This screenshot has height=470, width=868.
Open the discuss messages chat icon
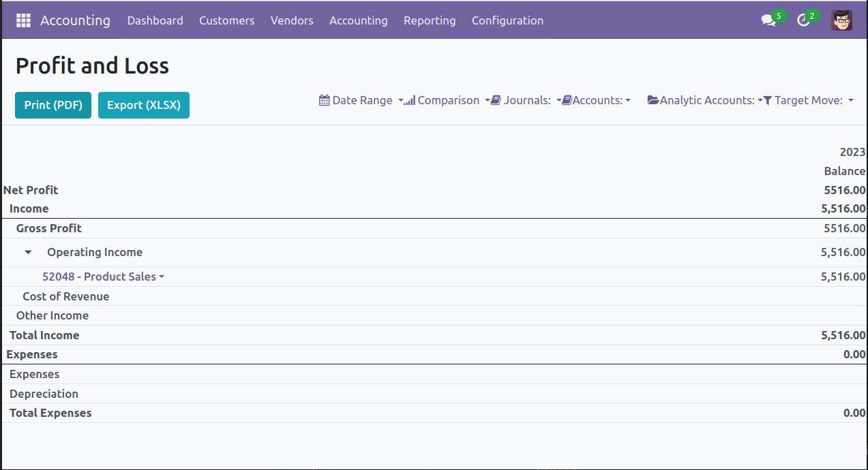pyautogui.click(x=768, y=20)
